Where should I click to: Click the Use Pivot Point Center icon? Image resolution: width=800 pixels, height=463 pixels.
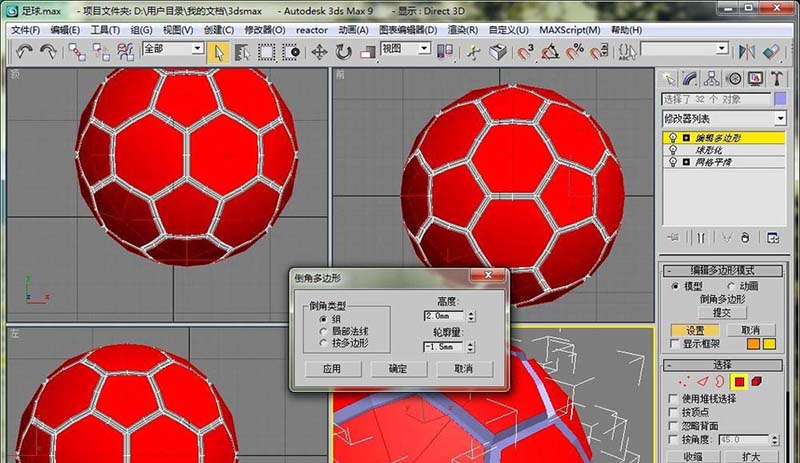pyautogui.click(x=444, y=52)
